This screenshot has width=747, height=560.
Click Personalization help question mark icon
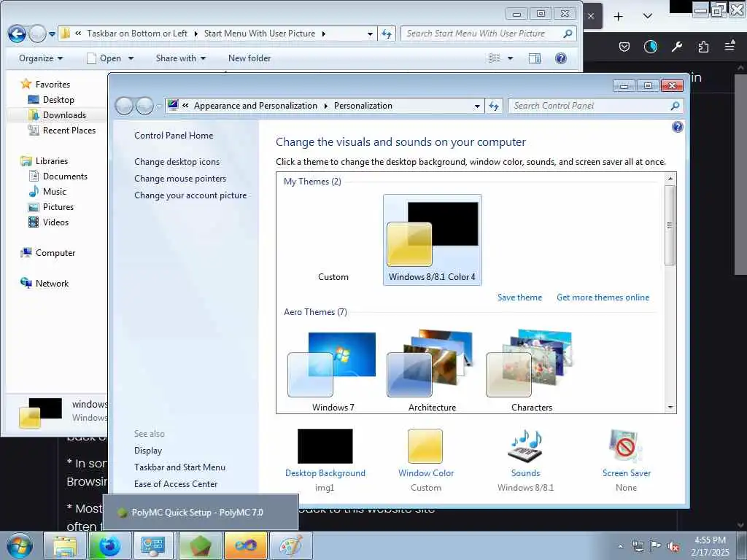pyautogui.click(x=677, y=127)
